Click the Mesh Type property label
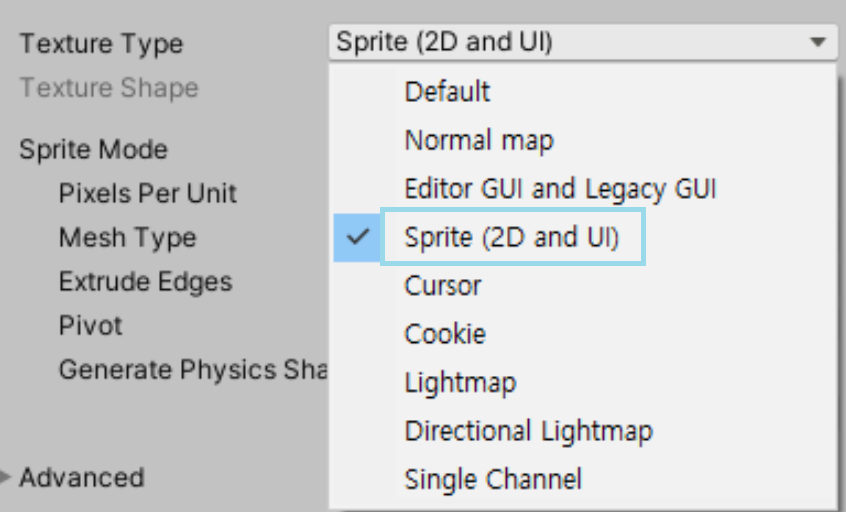The image size is (846, 512). pyautogui.click(x=127, y=238)
